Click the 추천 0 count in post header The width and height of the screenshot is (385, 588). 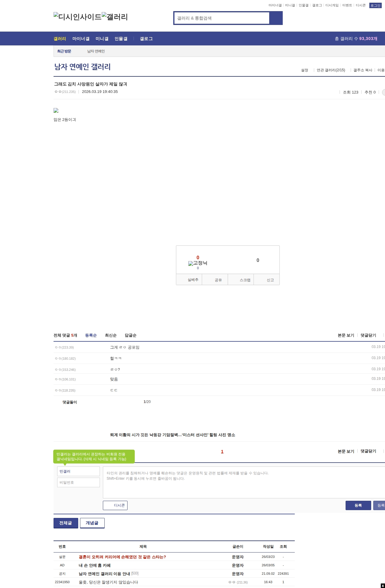click(x=370, y=92)
